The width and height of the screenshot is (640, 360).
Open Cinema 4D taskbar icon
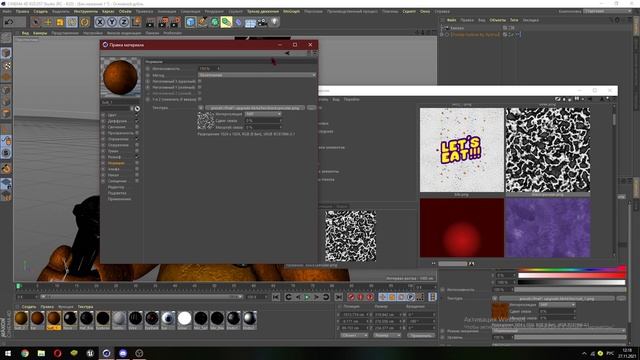coord(107,353)
